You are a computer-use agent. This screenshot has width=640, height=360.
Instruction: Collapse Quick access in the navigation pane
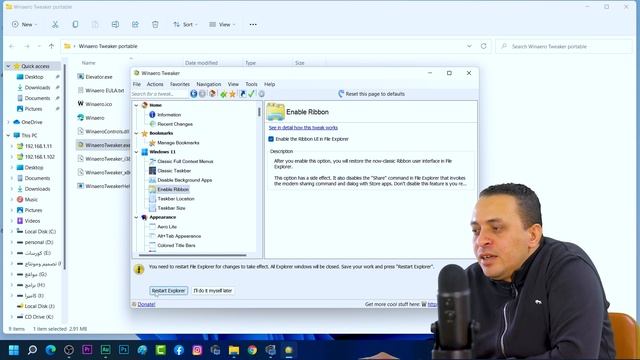click(x=8, y=66)
